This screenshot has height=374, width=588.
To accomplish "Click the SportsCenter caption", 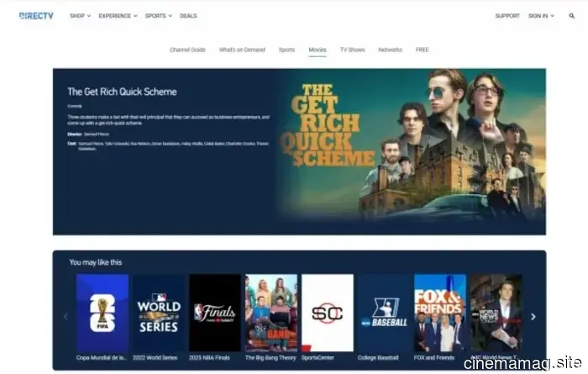I will coord(318,358).
